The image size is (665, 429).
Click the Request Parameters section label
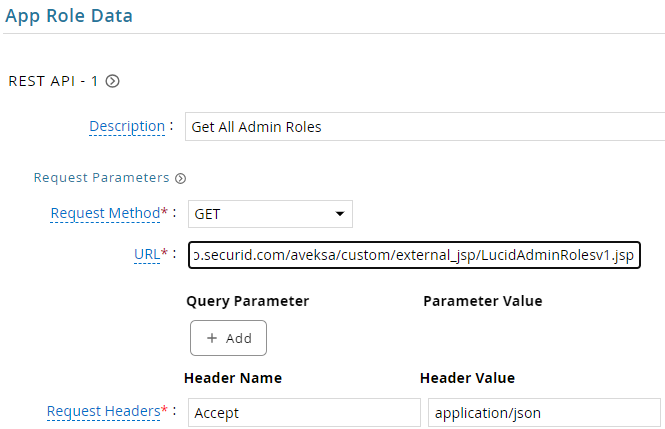pyautogui.click(x=101, y=178)
